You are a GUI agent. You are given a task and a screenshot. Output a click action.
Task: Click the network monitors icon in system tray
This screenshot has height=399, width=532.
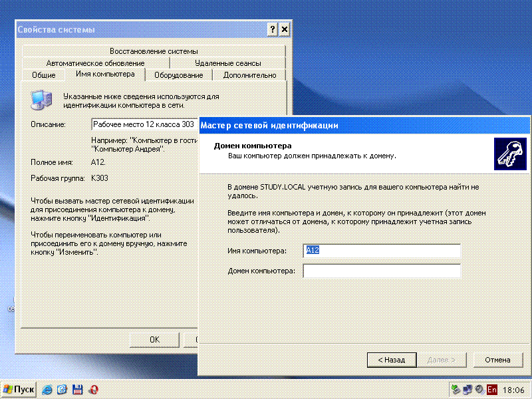pos(467,389)
